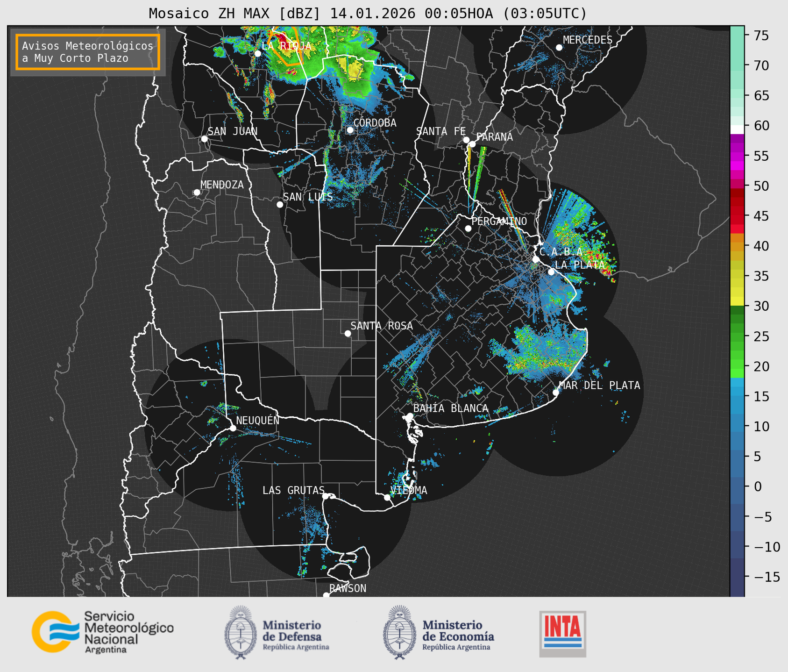Click the Mosaico ZH MAX title text
The image size is (788, 672).
[x=368, y=13]
